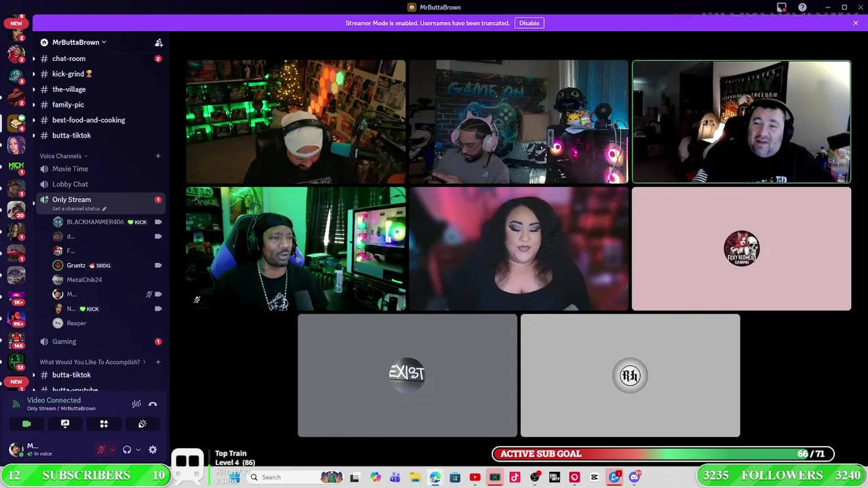The image size is (868, 488).
Task: Open the activities launcher button
Action: tap(104, 424)
